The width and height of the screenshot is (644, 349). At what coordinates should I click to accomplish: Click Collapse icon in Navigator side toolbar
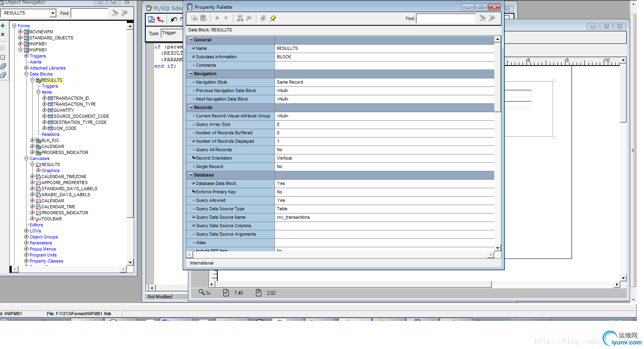click(2, 57)
